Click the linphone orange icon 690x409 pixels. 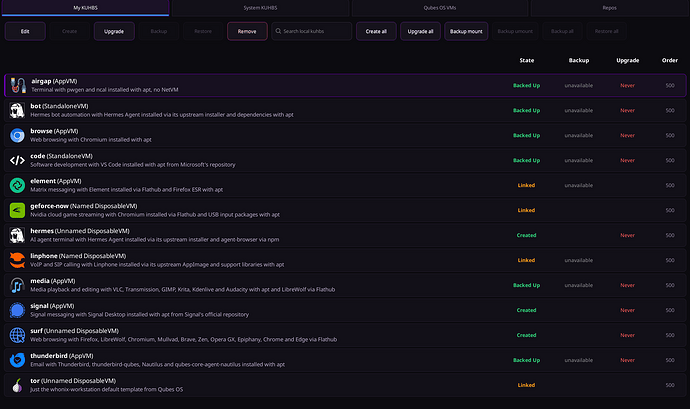17,260
